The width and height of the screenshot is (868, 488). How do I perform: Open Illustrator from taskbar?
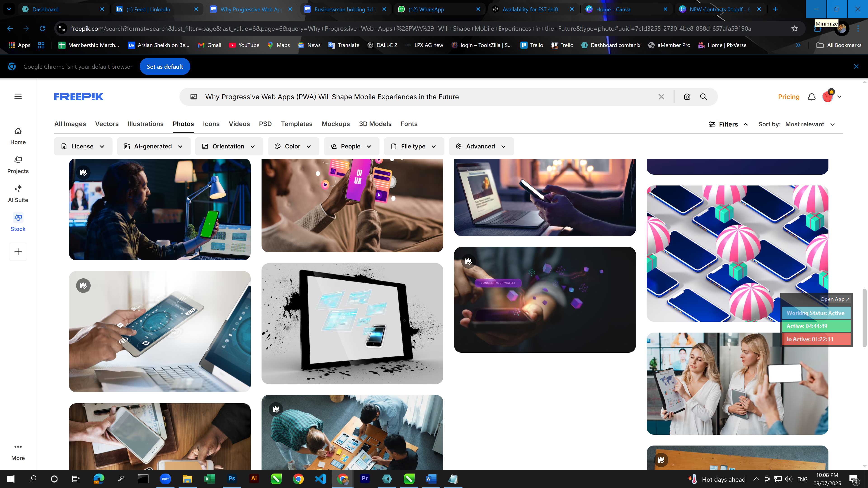click(x=254, y=479)
